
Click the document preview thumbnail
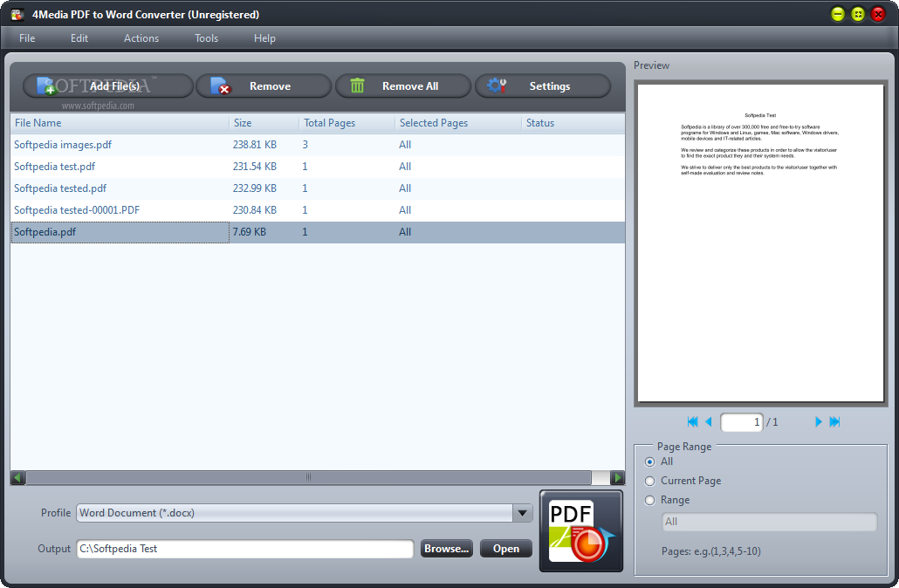pos(760,243)
